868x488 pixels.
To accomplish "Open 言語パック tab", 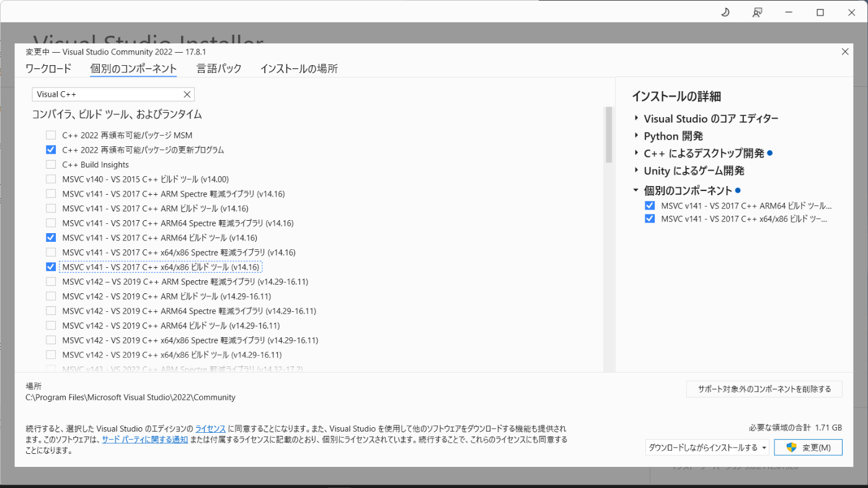I will coord(219,69).
